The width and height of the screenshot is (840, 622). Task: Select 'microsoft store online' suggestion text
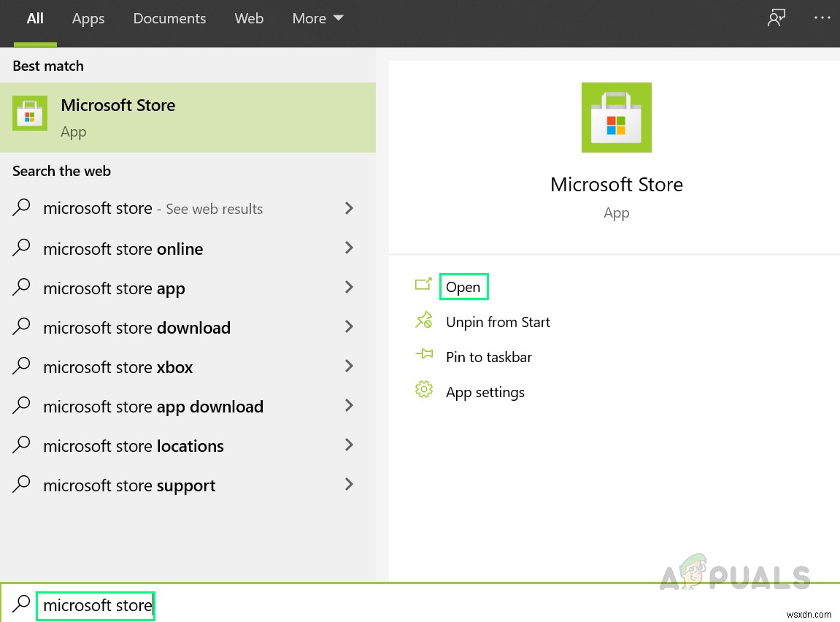(123, 249)
